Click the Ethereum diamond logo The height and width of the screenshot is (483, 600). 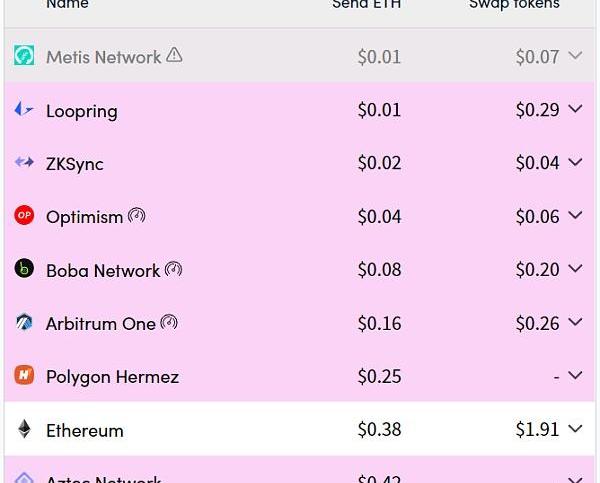pos(24,430)
